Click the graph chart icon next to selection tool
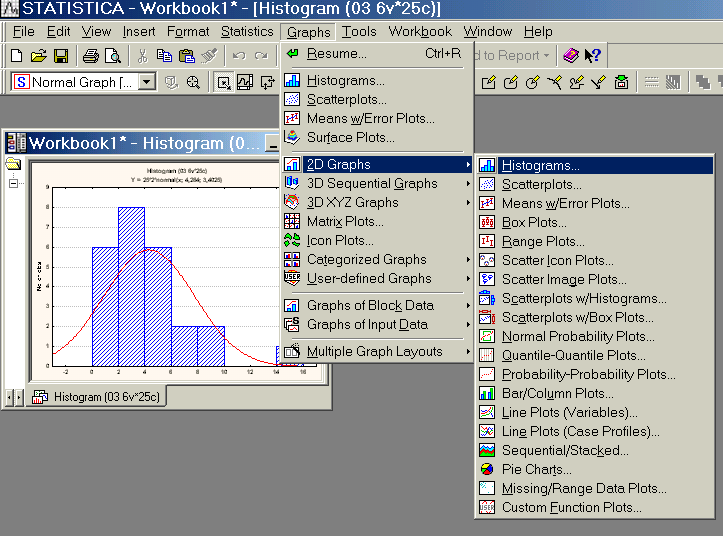Image resolution: width=723 pixels, height=536 pixels. click(245, 83)
